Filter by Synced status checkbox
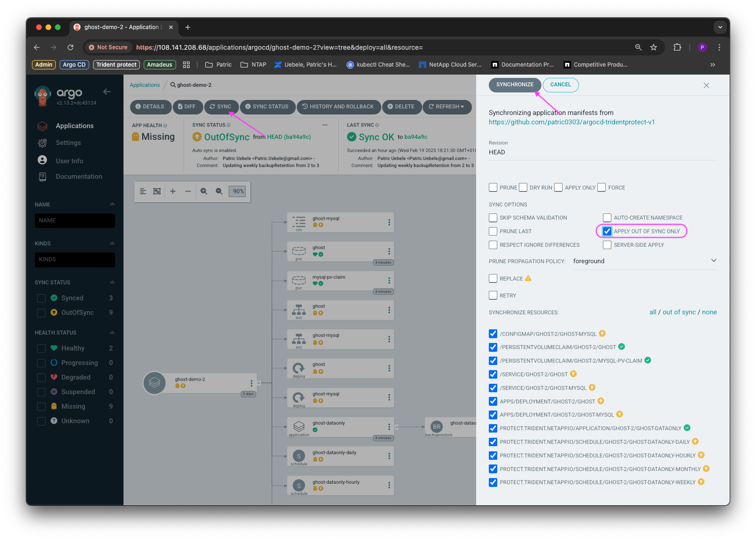 pos(41,298)
